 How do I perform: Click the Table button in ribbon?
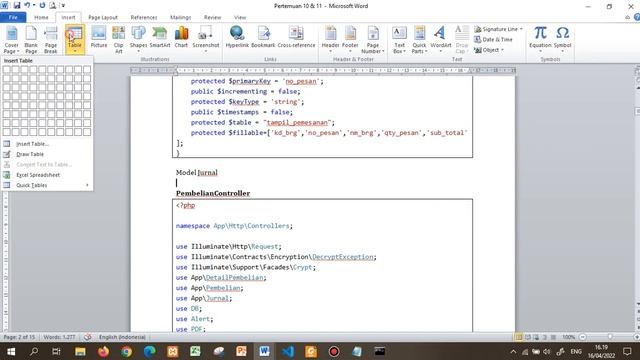click(x=74, y=40)
